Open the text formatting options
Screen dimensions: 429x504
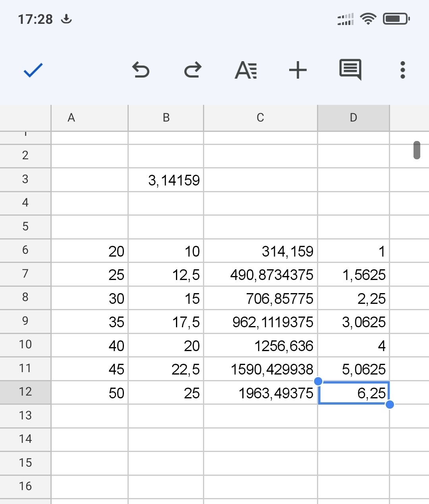[246, 70]
